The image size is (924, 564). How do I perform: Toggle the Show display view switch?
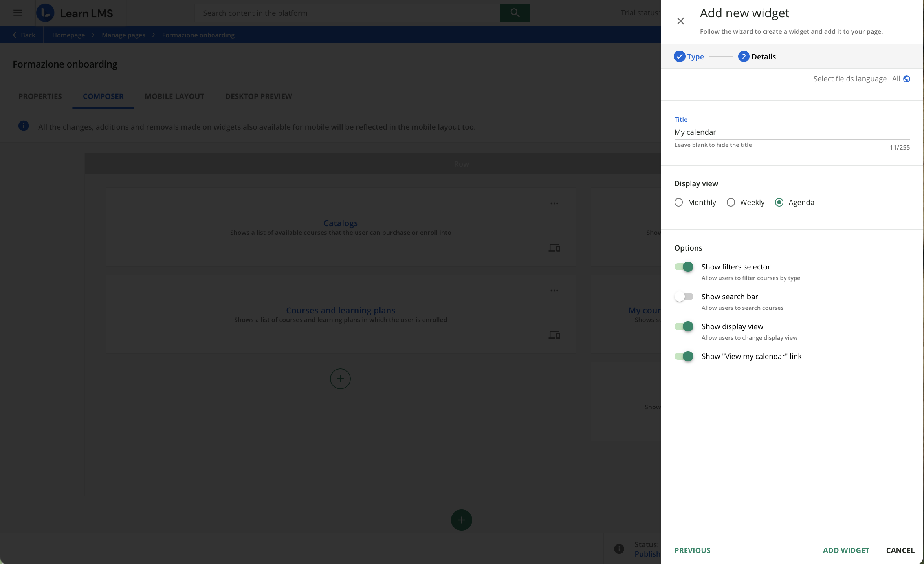tap(684, 326)
